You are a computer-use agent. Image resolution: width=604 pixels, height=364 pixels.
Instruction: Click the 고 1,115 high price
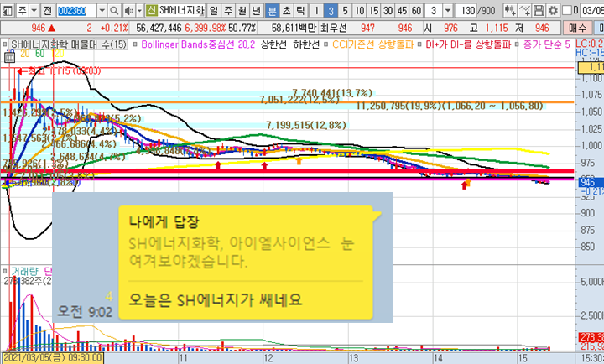click(489, 28)
